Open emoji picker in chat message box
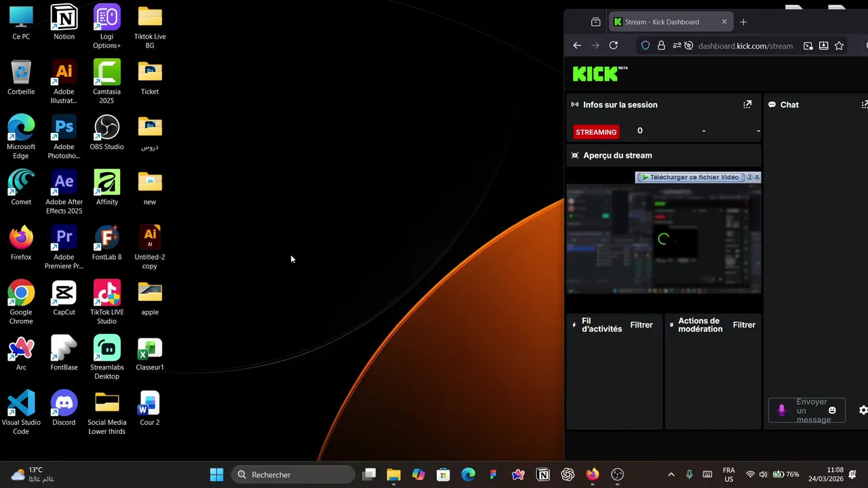Screen dimensions: 868x488 (832, 410)
